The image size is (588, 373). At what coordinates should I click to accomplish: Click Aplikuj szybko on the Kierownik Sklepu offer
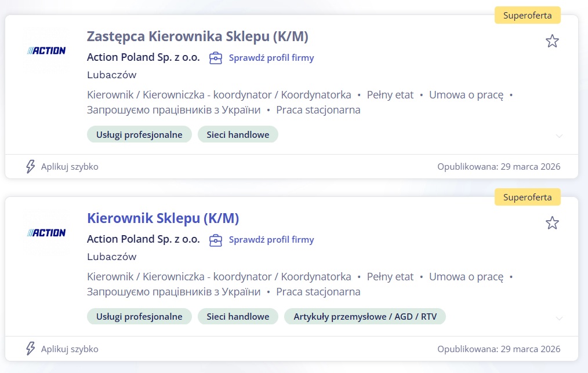pos(70,349)
